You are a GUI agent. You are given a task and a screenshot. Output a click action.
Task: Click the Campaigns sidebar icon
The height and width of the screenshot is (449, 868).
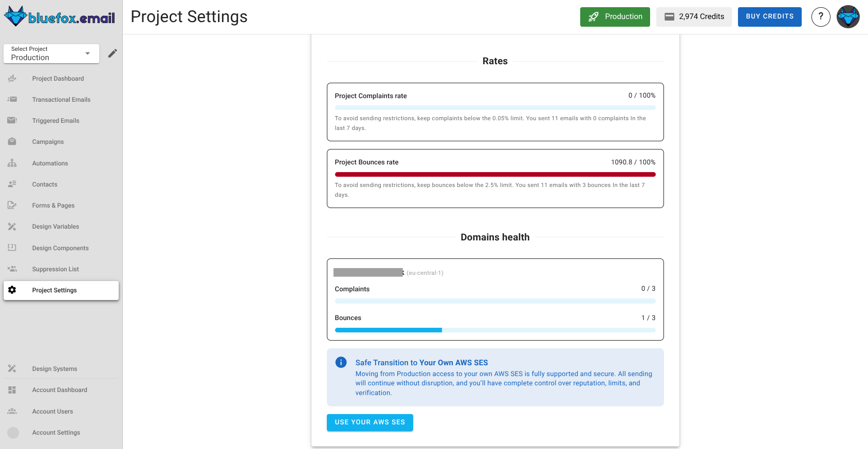[x=12, y=142]
